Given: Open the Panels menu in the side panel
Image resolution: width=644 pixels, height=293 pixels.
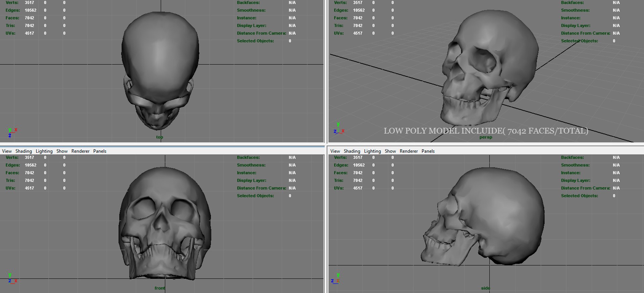Looking at the screenshot, I should pos(428,151).
